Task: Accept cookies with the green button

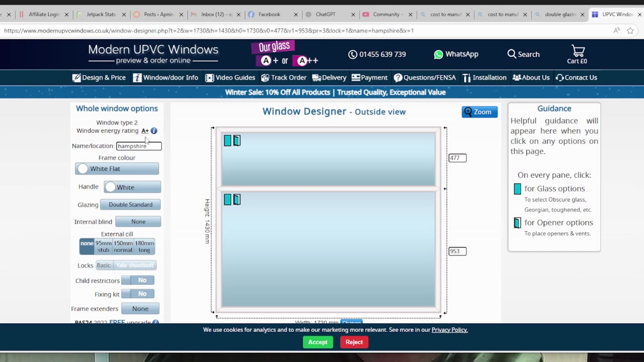Action: coord(318,342)
